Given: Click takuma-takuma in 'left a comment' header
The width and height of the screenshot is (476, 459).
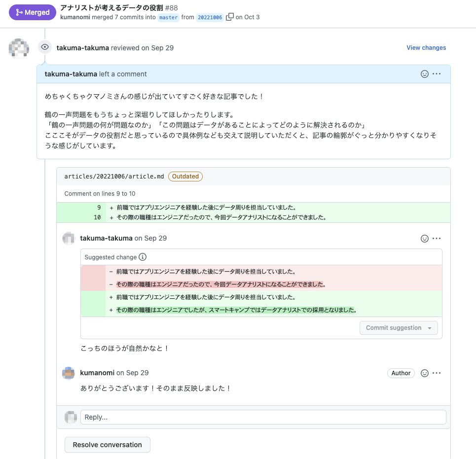Looking at the screenshot, I should [71, 74].
